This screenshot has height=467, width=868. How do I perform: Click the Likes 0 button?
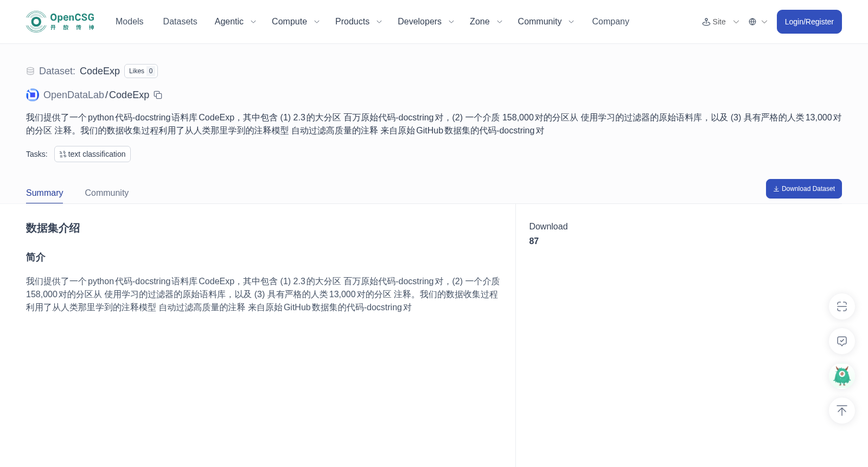141,71
